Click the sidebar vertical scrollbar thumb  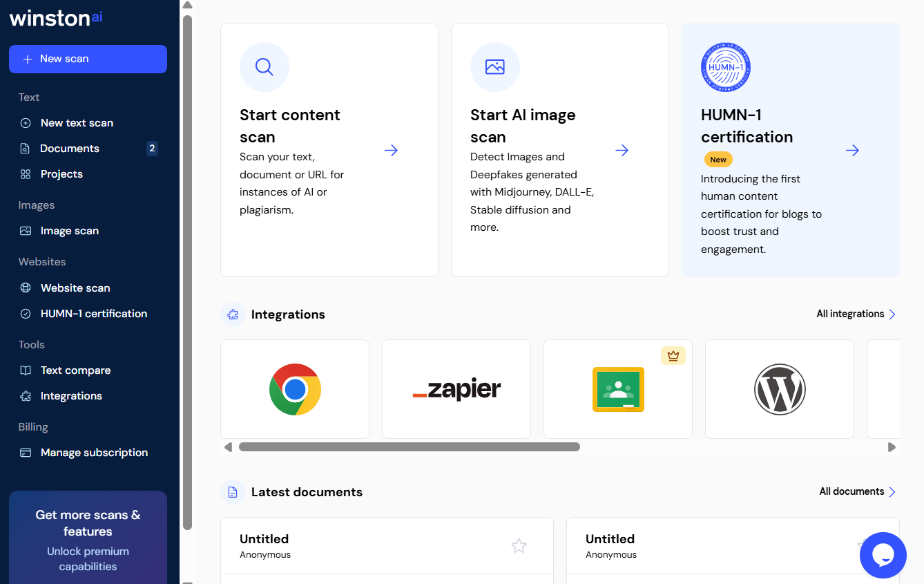(187, 272)
